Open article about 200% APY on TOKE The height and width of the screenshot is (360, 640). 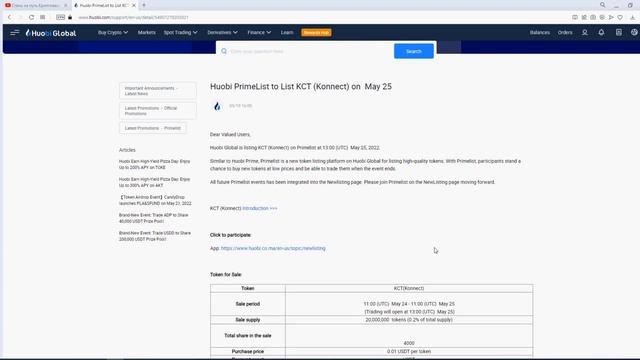[x=154, y=164]
